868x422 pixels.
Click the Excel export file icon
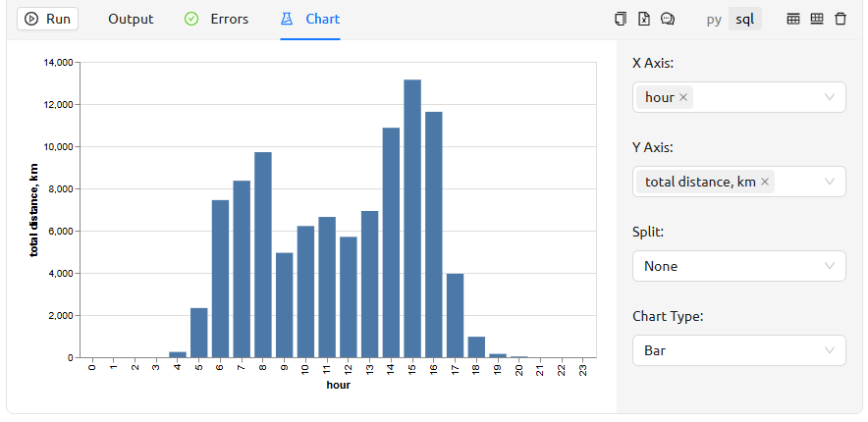643,19
